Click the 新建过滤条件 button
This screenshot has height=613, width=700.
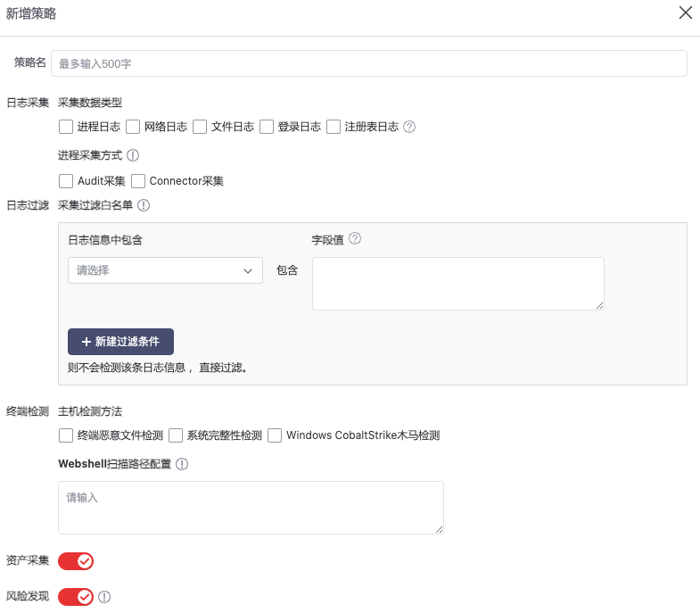click(120, 342)
